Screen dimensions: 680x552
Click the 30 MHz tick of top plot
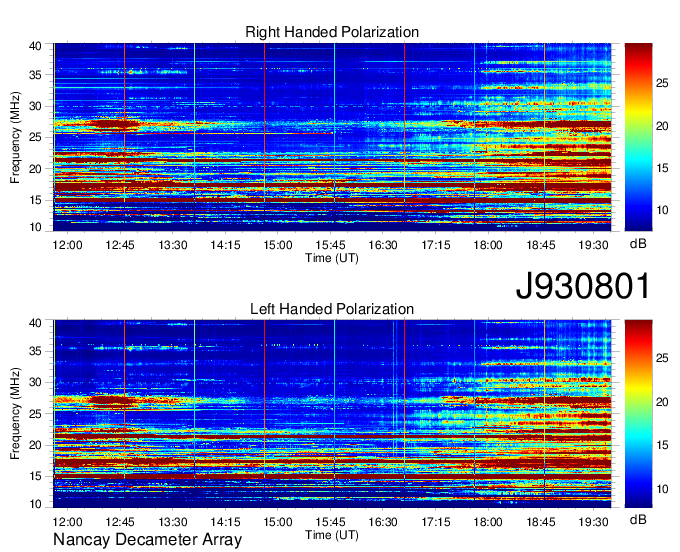coord(35,106)
